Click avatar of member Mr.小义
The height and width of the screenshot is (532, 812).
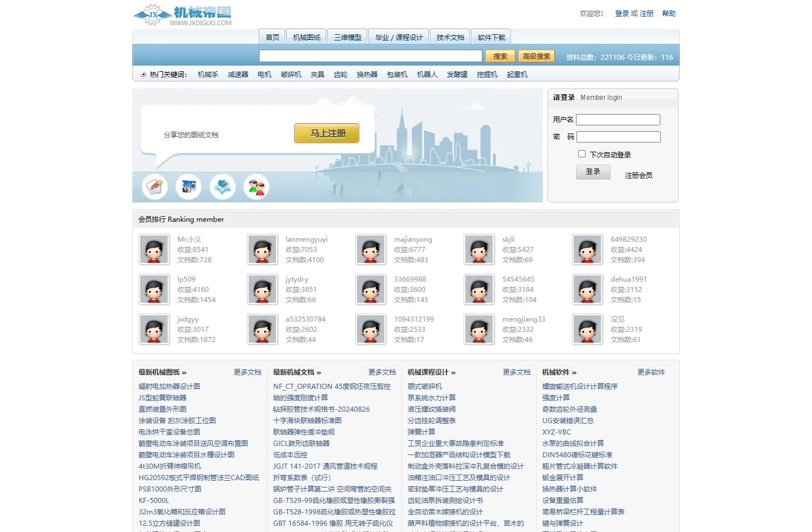(154, 249)
